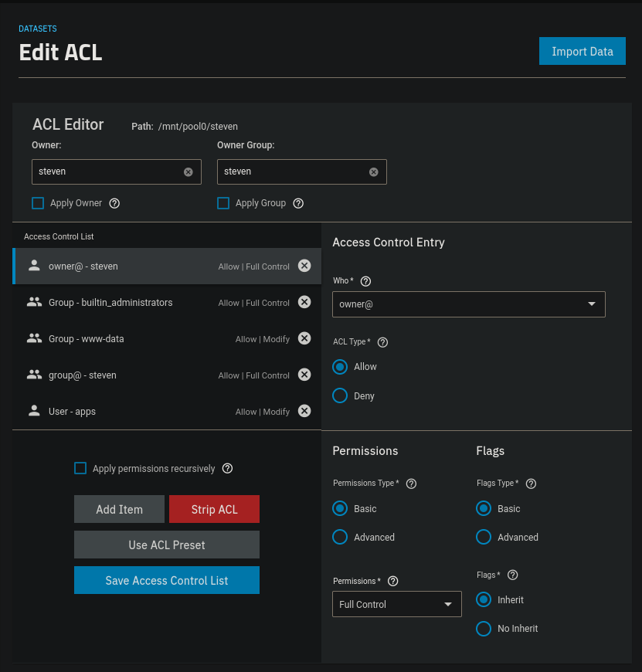Click the path text /mnt/pool0/steven
642x672 pixels.
(198, 127)
